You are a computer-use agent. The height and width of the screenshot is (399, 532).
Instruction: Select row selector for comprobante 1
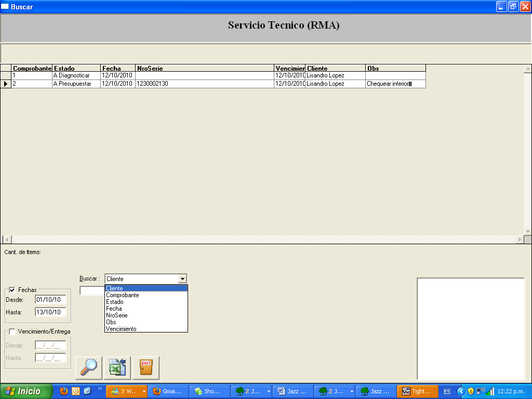click(x=6, y=75)
